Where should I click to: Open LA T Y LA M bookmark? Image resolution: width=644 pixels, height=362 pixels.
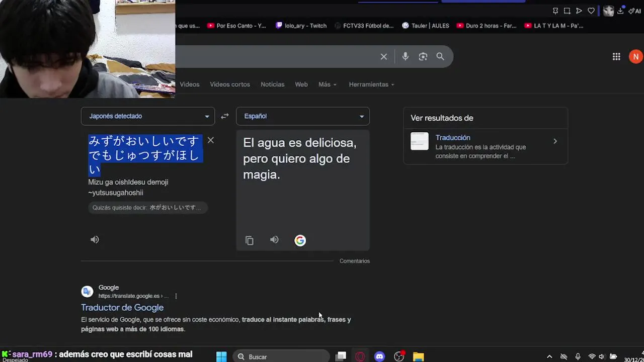point(554,26)
